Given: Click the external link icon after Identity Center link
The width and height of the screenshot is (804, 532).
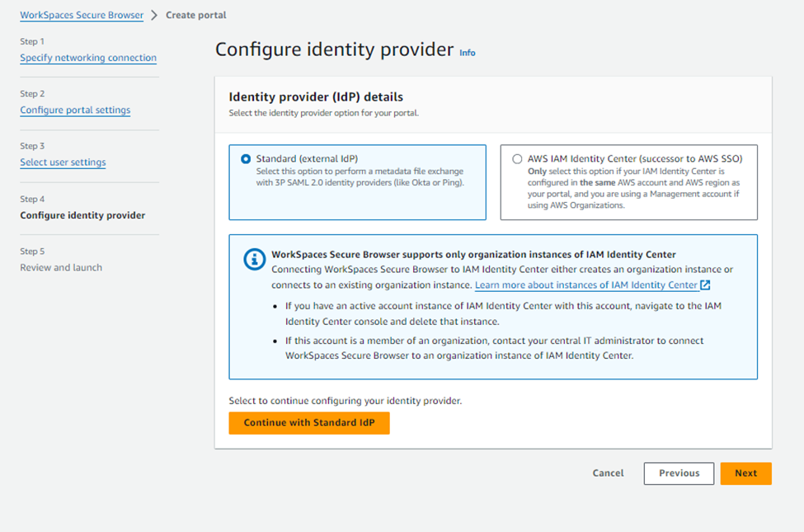Looking at the screenshot, I should 706,285.
